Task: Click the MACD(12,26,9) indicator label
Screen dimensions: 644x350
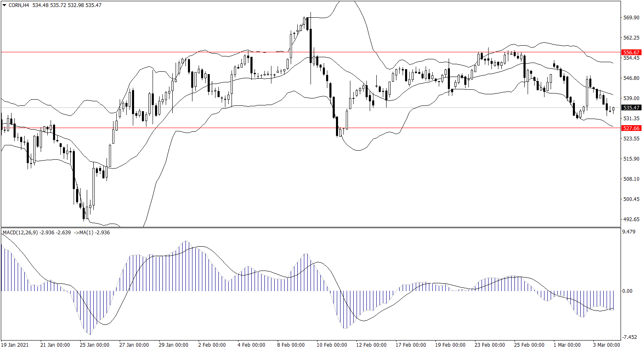Action: click(x=20, y=233)
